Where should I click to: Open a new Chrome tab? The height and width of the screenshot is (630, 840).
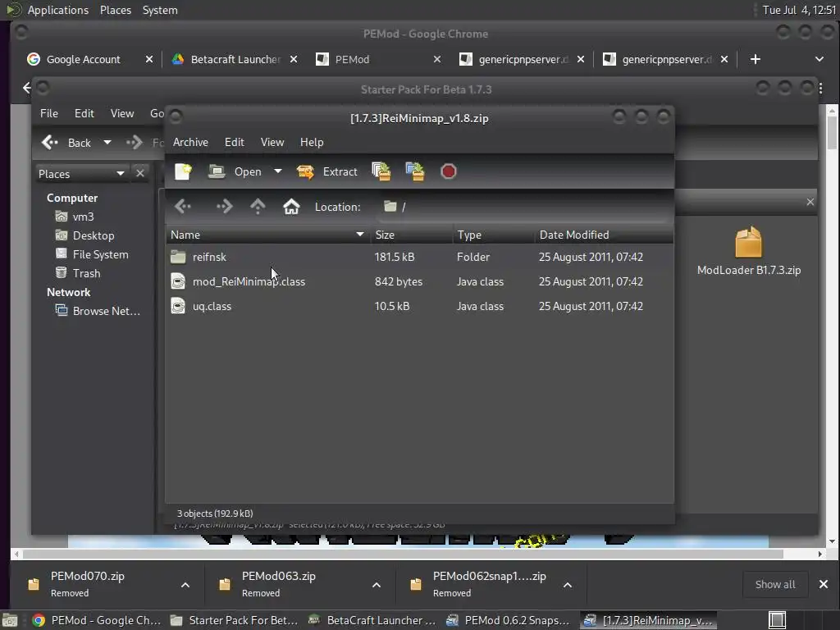(x=756, y=59)
